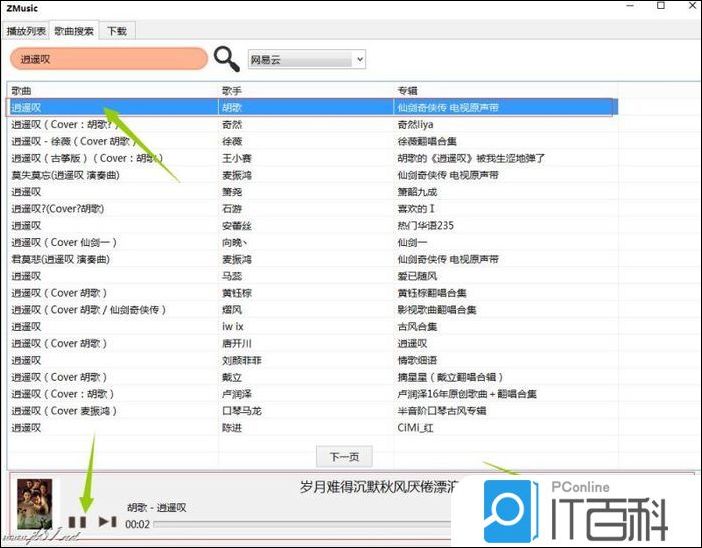Select the cover by 卢润泽
The height and width of the screenshot is (548, 702).
pos(312,394)
